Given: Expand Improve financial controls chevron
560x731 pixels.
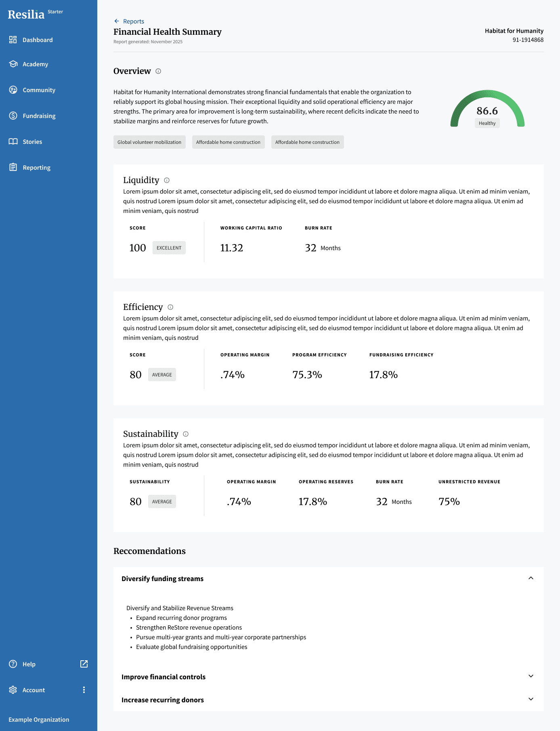Looking at the screenshot, I should [531, 676].
